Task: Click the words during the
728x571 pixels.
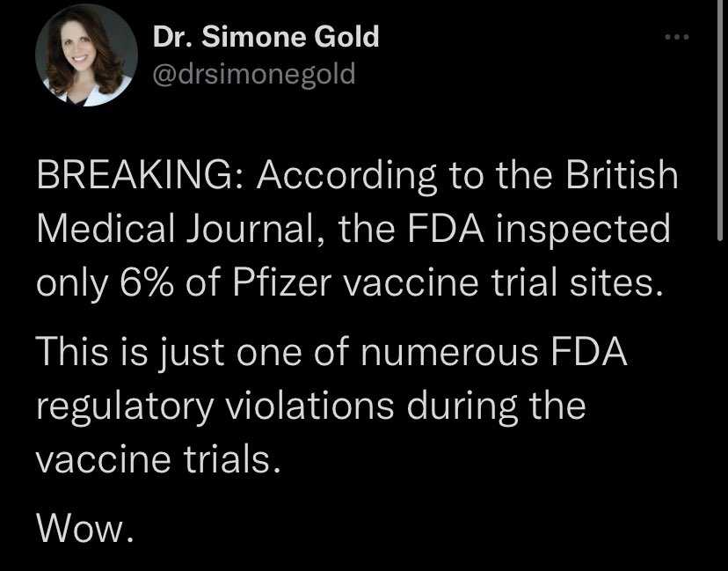Action: point(496,405)
